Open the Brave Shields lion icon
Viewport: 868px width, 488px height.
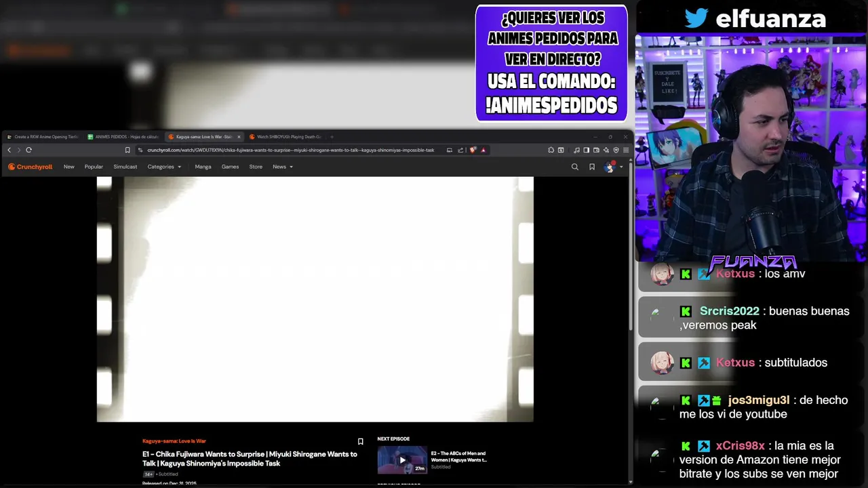click(473, 150)
